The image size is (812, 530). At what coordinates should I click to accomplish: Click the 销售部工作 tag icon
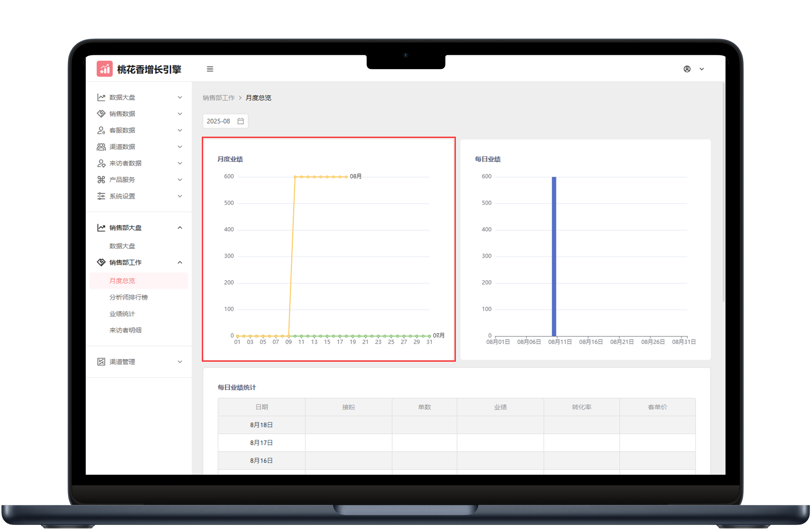point(101,262)
